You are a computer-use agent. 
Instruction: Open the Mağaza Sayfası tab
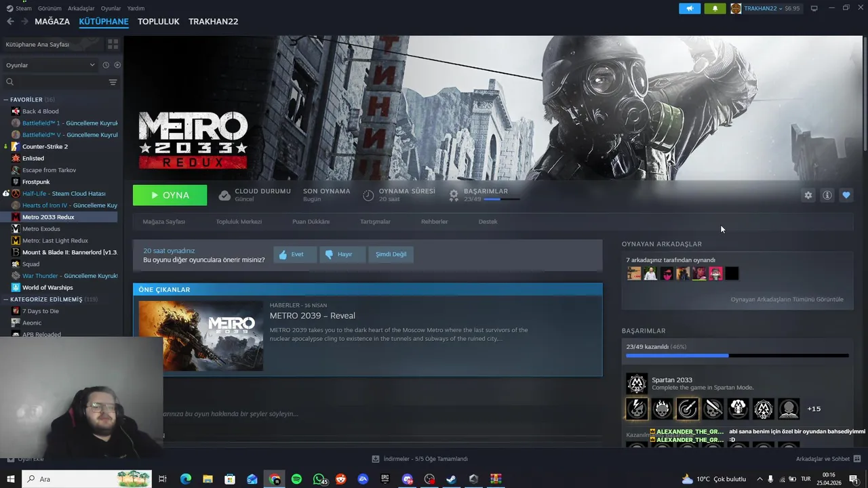pos(163,222)
